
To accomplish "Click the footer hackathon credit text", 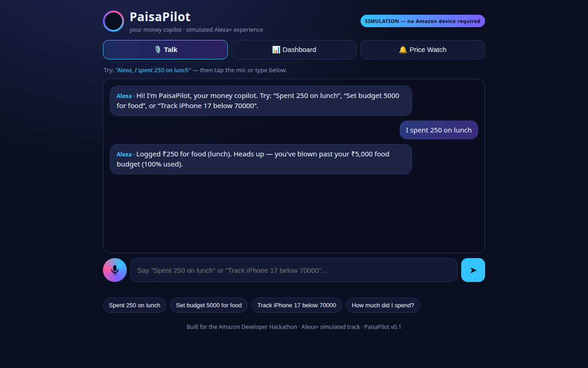I will (x=294, y=327).
